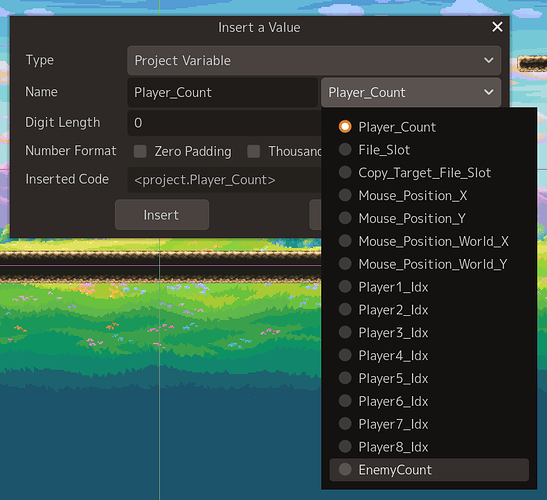The height and width of the screenshot is (500, 547).
Task: Select the Player6_Idx variable
Action: (429, 401)
